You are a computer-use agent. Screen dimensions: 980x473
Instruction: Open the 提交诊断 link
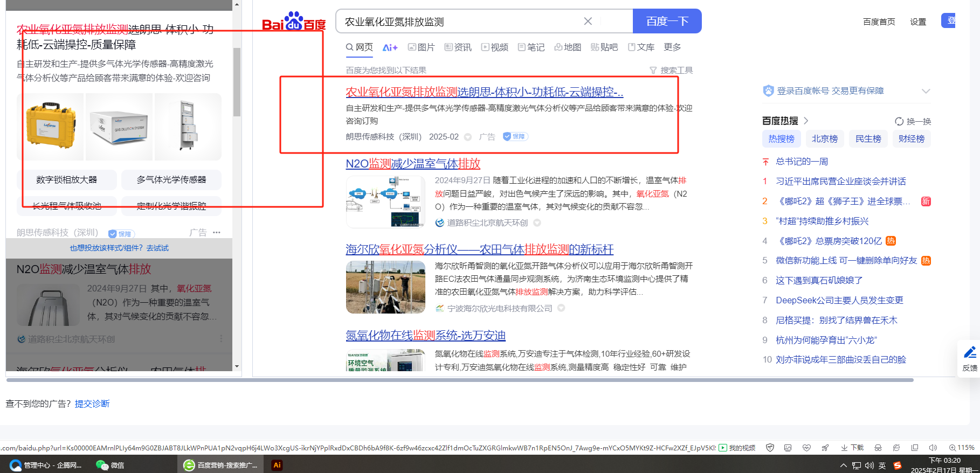tap(92, 404)
